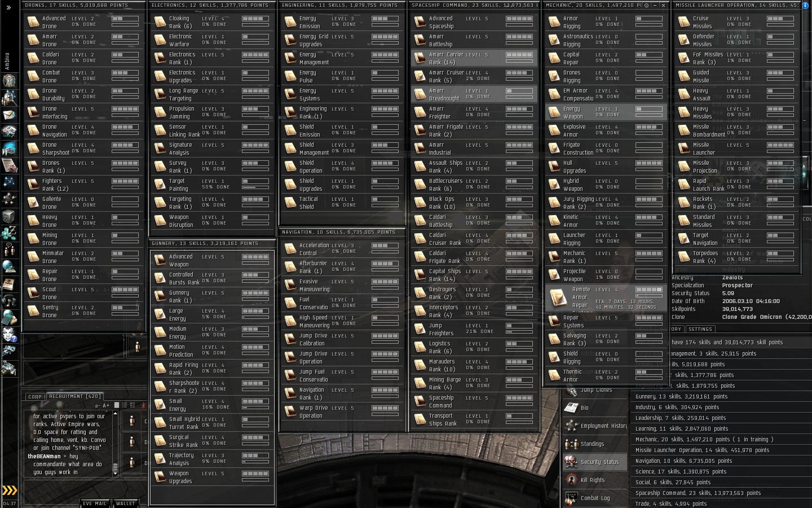Click the Cloaking skill book icon
Viewport: 812px width, 508px height.
[x=161, y=22]
